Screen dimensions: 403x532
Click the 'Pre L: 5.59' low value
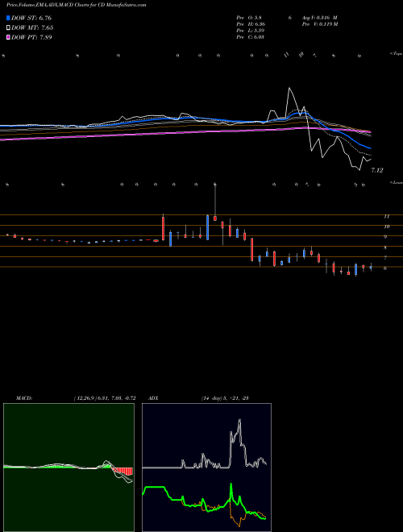click(251, 31)
